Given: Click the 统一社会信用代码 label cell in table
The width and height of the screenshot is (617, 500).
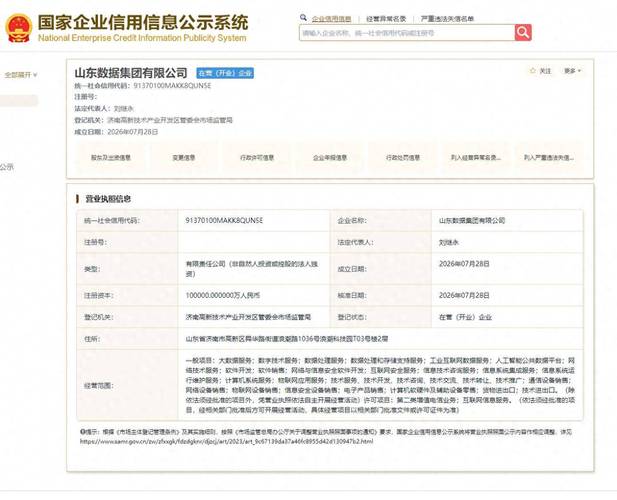Looking at the screenshot, I should [127, 220].
